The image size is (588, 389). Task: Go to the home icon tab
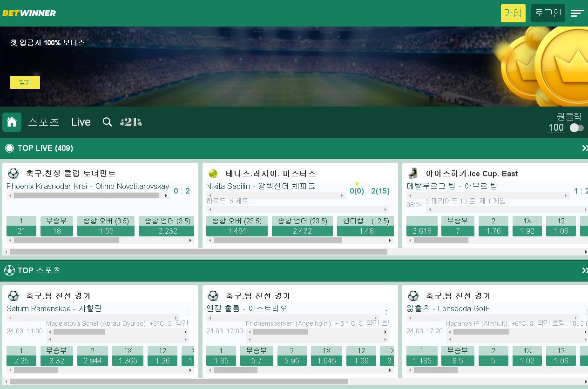(12, 122)
